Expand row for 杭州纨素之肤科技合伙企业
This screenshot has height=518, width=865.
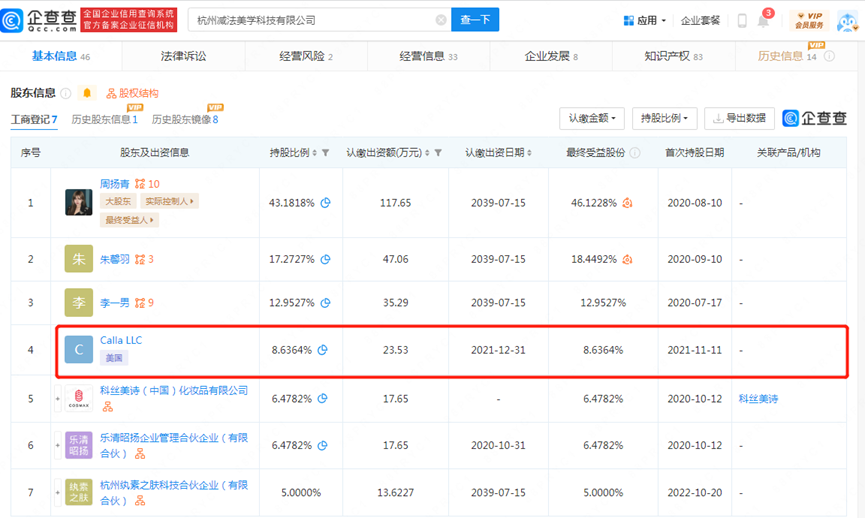[x=57, y=493]
